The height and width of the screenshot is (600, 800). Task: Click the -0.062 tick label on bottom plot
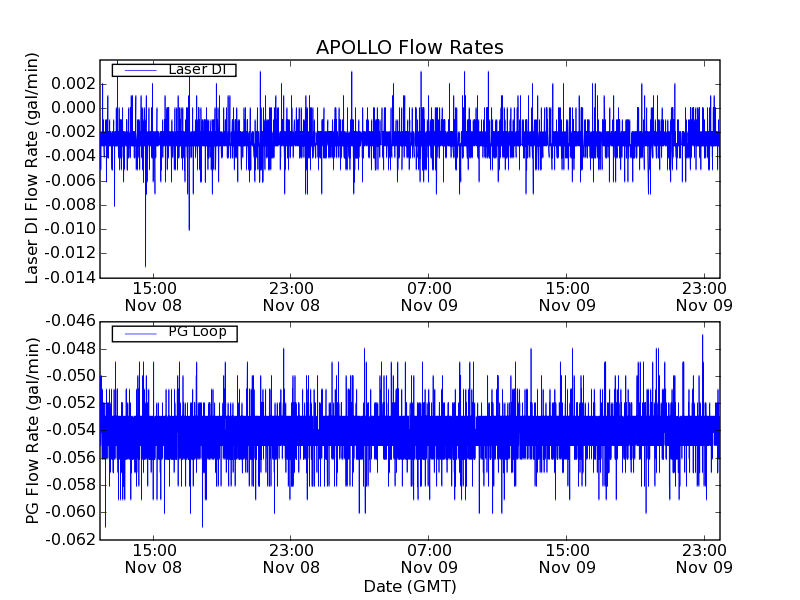[x=70, y=540]
